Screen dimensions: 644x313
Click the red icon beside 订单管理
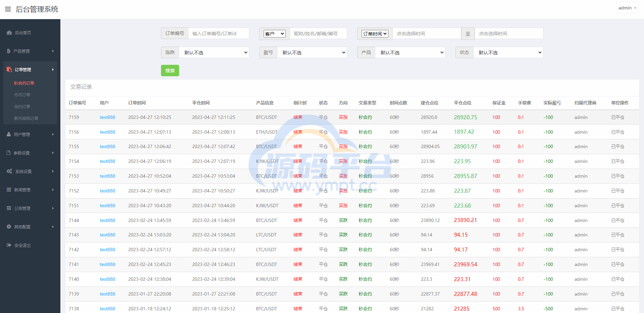[9, 70]
